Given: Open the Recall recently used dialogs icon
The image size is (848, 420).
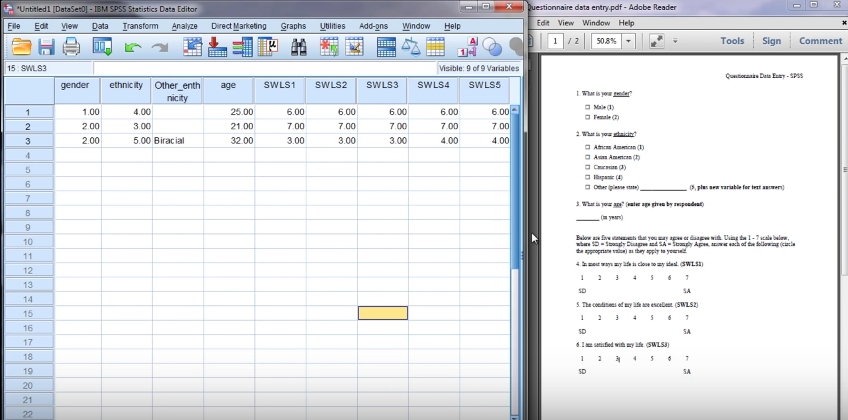Looking at the screenshot, I should 103,47.
